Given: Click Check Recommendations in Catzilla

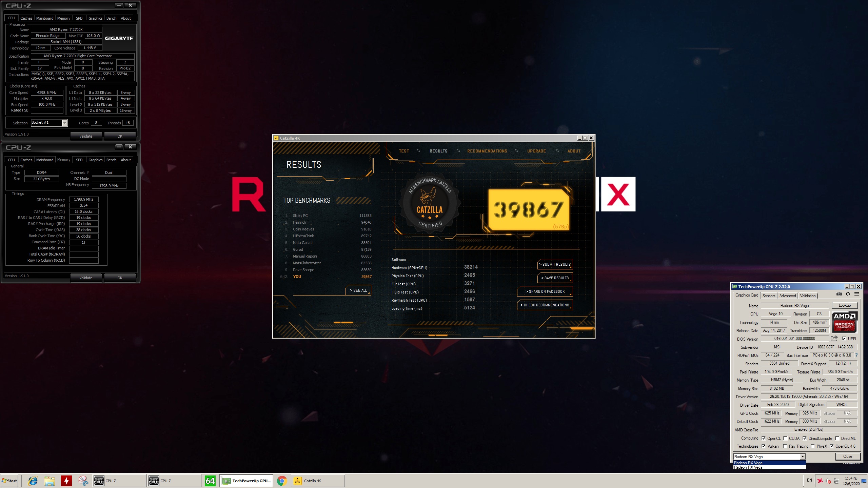Looking at the screenshot, I should click(545, 305).
